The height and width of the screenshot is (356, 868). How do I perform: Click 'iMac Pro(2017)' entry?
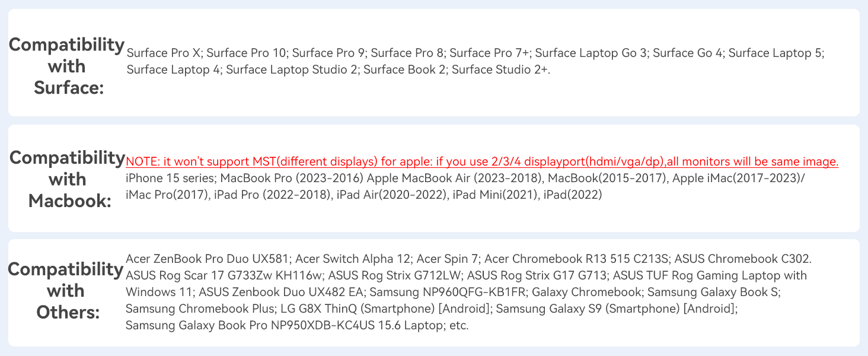(166, 195)
